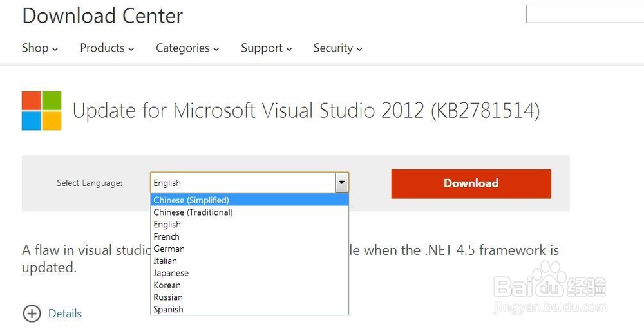
Task: Select French in the language list
Action: (250, 236)
